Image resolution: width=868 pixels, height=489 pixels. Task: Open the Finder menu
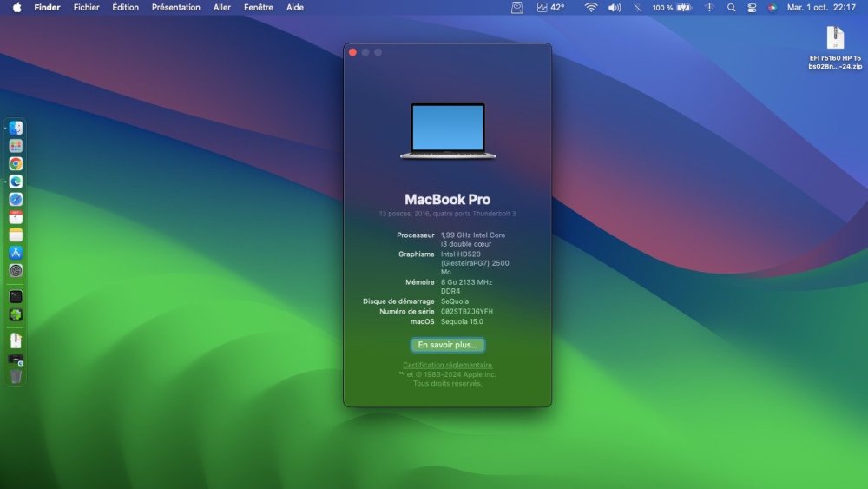(47, 7)
